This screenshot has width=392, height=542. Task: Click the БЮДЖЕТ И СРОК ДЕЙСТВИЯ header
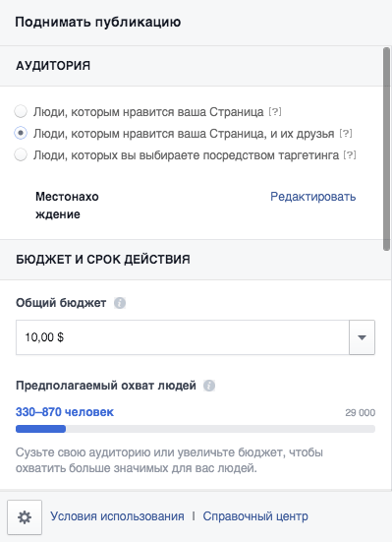pos(103,260)
